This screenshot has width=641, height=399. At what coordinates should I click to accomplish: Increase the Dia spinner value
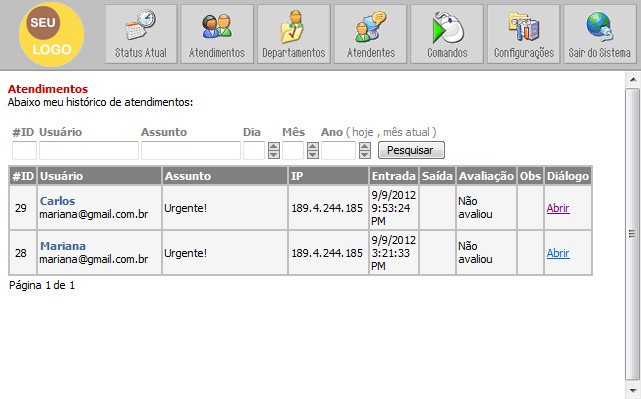273,146
